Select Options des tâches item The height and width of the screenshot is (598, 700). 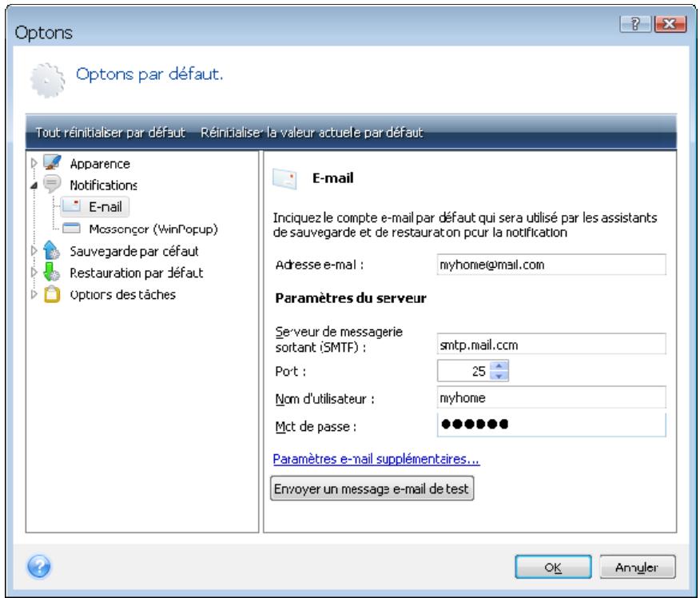pos(123,295)
